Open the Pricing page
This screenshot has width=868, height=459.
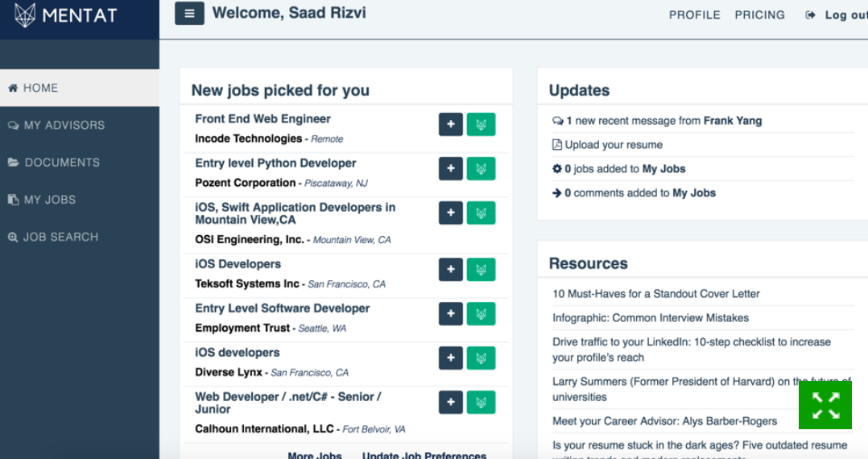(x=759, y=15)
